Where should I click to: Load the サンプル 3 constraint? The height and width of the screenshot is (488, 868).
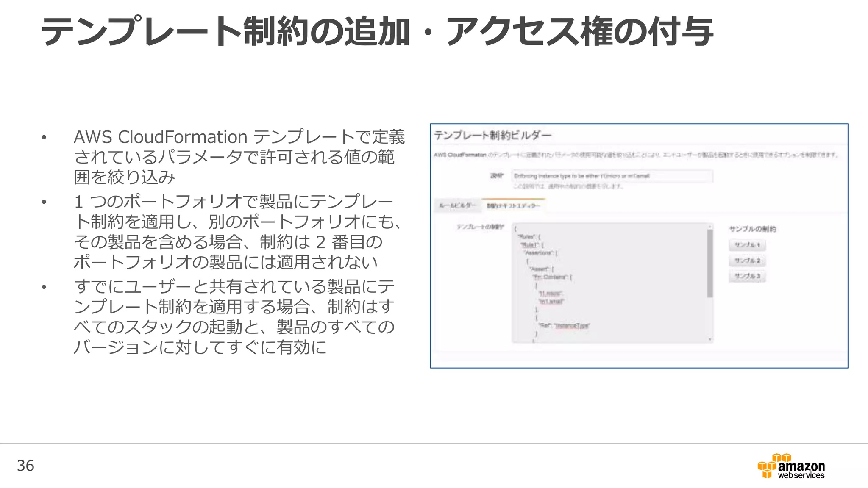click(747, 276)
